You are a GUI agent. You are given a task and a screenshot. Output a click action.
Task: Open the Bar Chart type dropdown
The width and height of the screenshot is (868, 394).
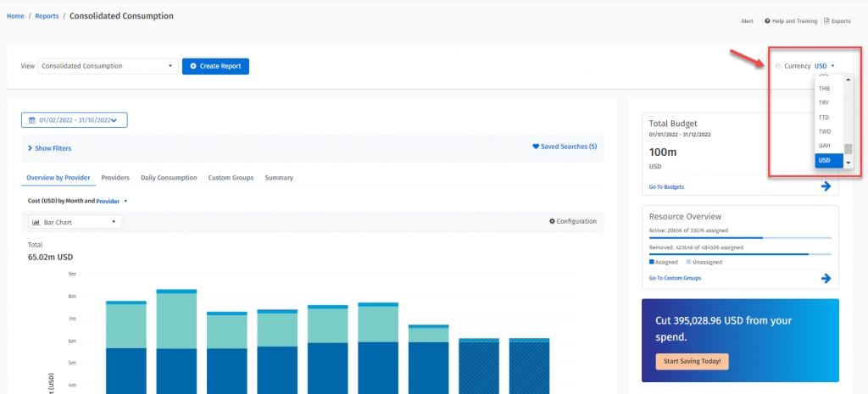[75, 222]
